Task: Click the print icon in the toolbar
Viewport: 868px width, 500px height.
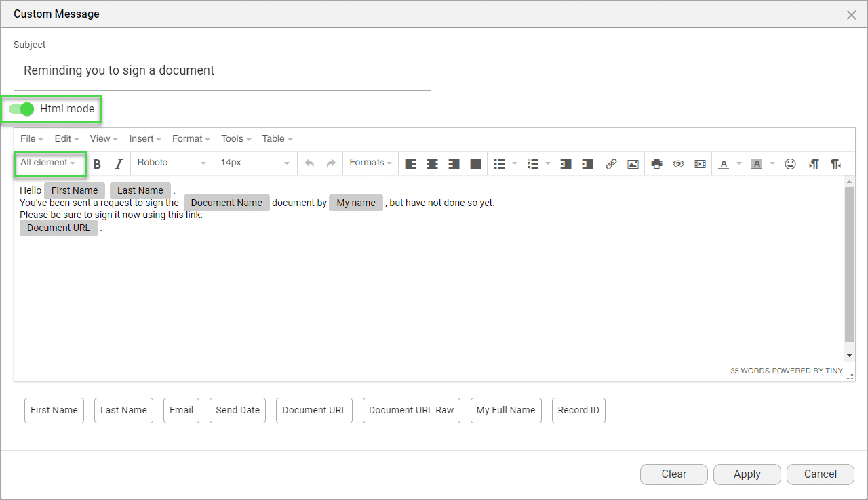Action: pos(656,163)
